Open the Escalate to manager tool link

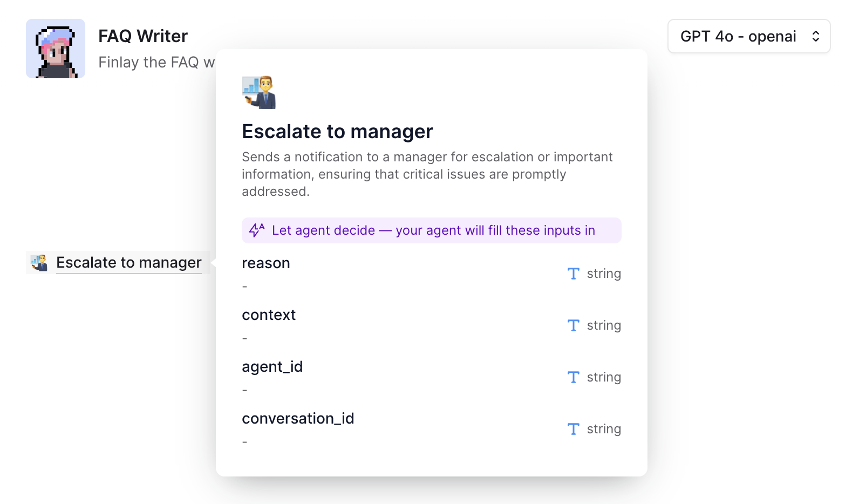pos(129,262)
